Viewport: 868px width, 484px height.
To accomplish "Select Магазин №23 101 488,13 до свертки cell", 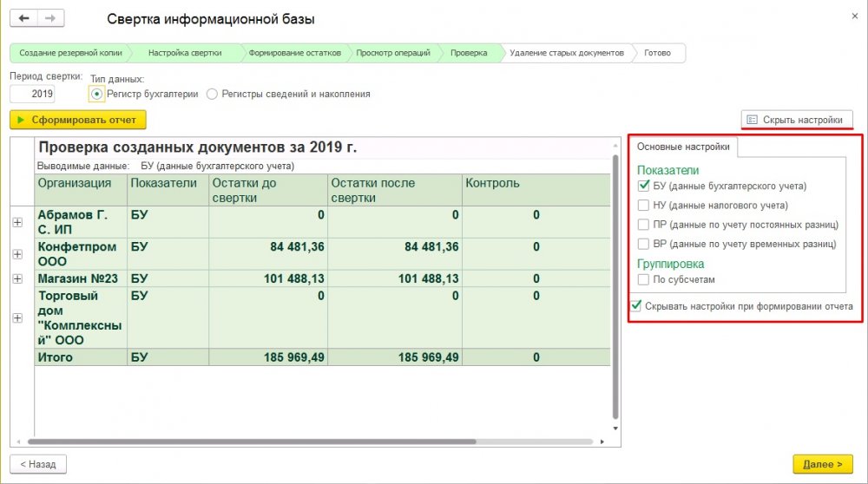I will tap(268, 278).
